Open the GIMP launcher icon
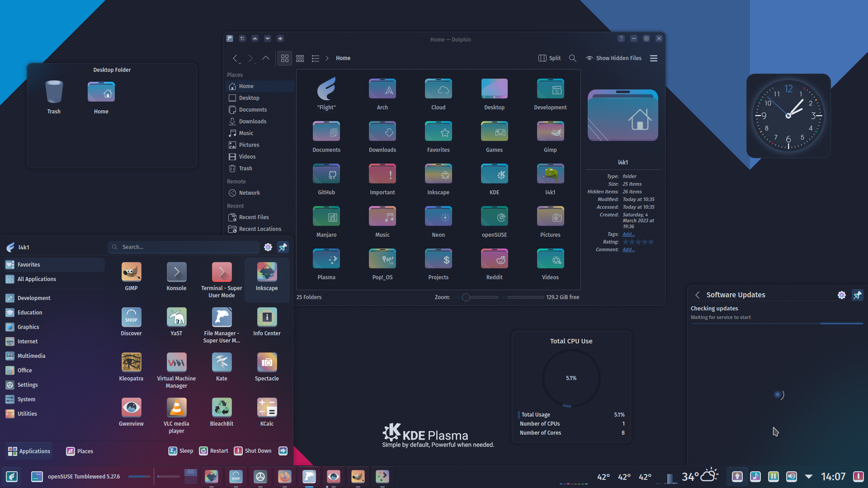Screen dimensions: 868x488 (x=131, y=272)
